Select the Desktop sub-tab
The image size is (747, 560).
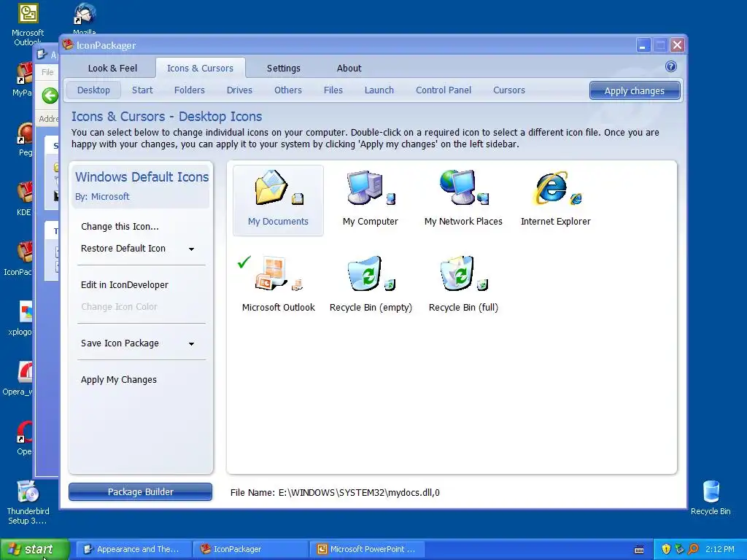[x=93, y=90]
